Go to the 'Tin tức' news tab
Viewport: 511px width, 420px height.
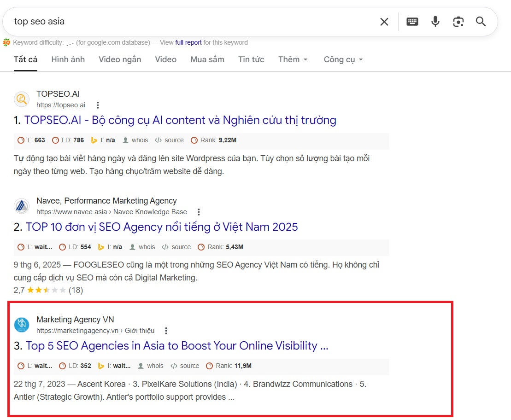251,59
